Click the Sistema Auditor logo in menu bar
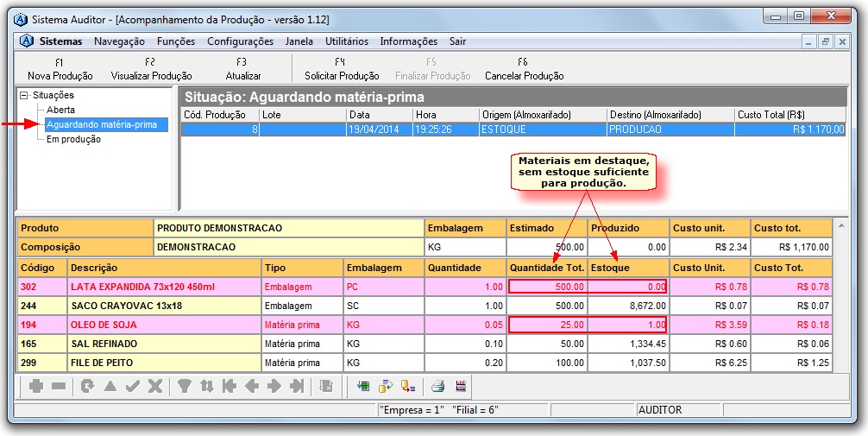 point(26,41)
